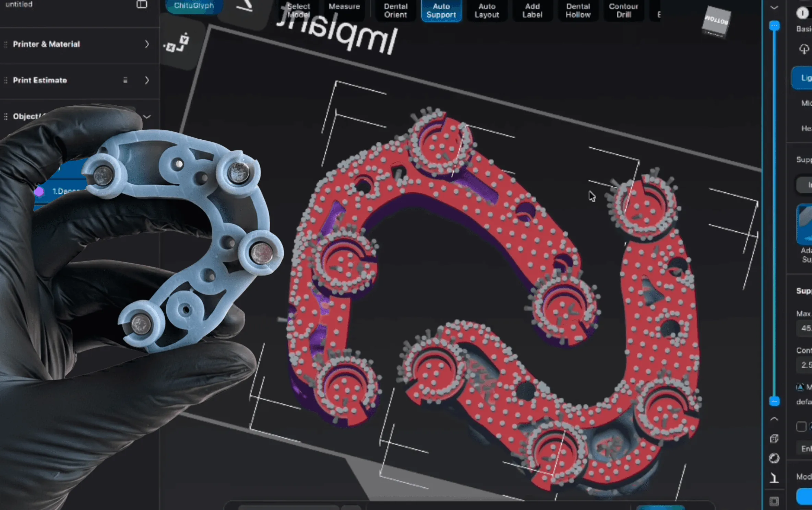Click the Add Label tool
This screenshot has width=812, height=510.
[532, 11]
